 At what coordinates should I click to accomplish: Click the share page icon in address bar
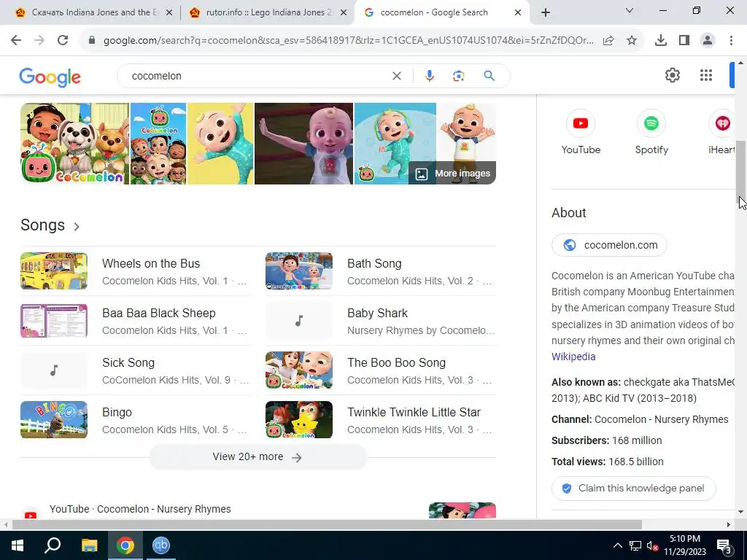coord(608,41)
